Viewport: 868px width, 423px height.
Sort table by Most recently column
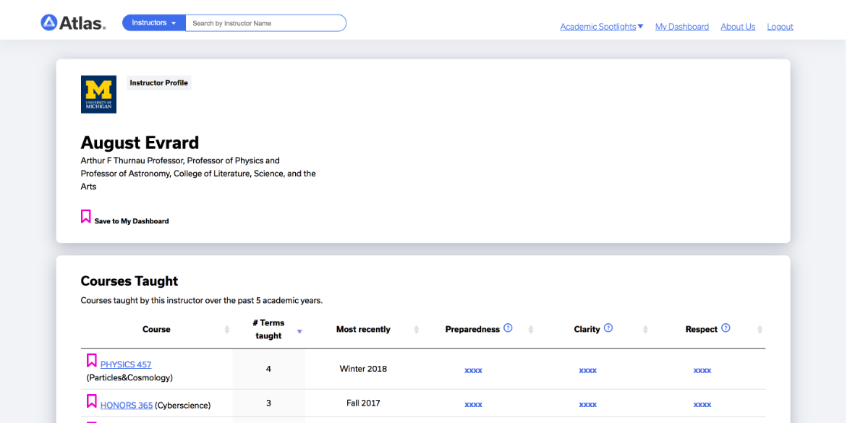click(416, 330)
